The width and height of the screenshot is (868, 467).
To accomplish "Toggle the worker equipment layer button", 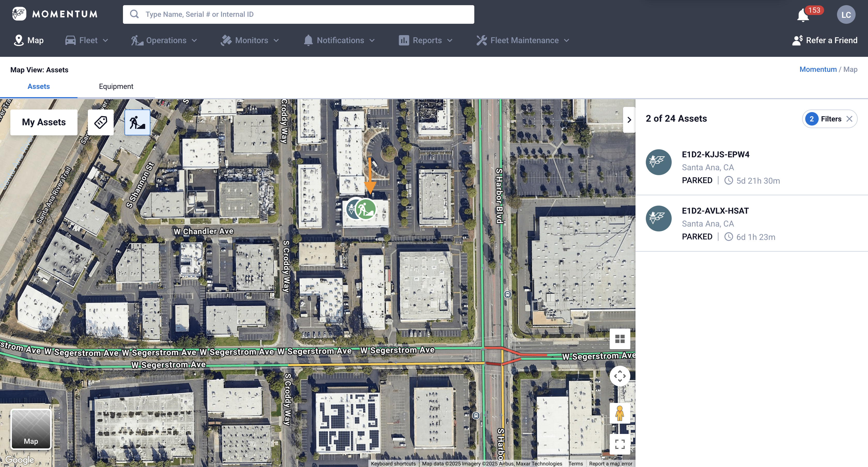I will point(137,122).
